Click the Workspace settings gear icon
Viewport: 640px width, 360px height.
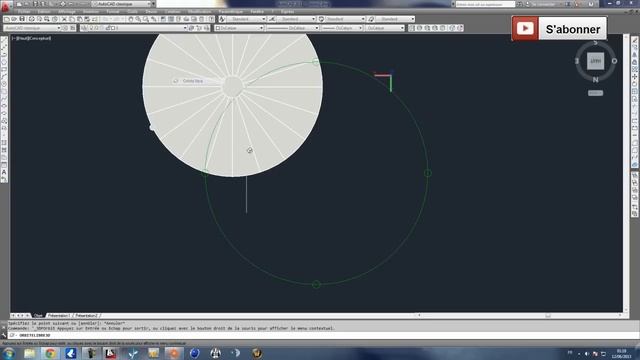[x=65, y=28]
